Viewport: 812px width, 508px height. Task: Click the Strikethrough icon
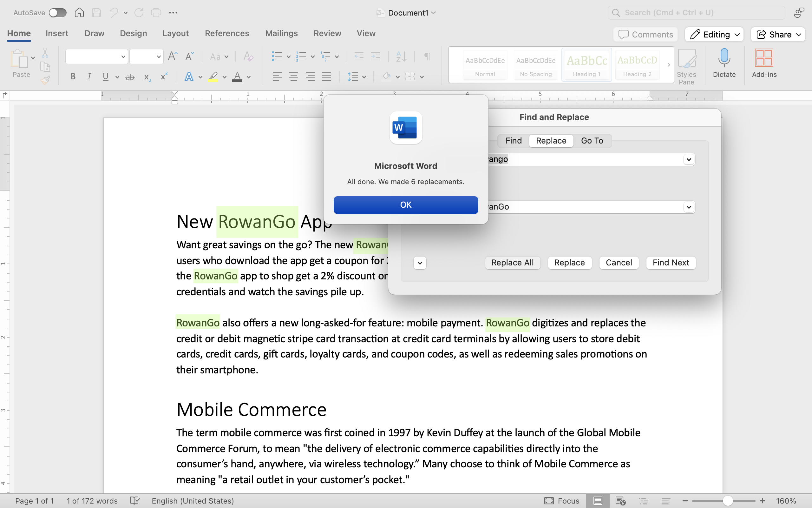(130, 77)
